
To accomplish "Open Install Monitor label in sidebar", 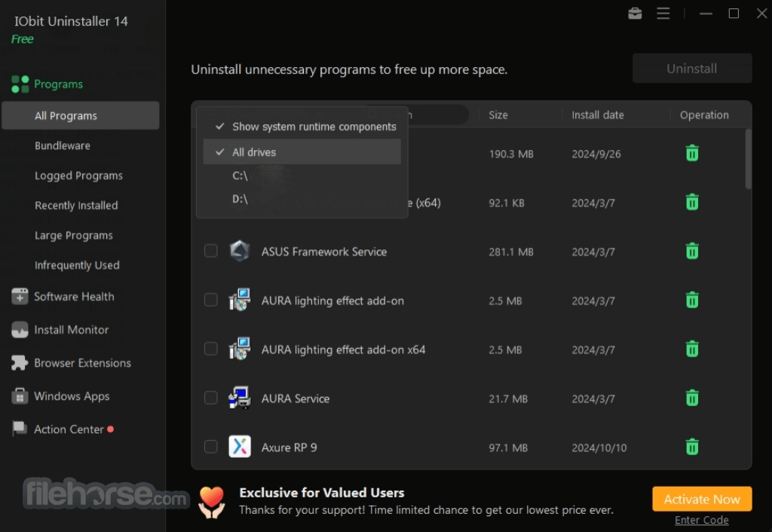I will [72, 330].
